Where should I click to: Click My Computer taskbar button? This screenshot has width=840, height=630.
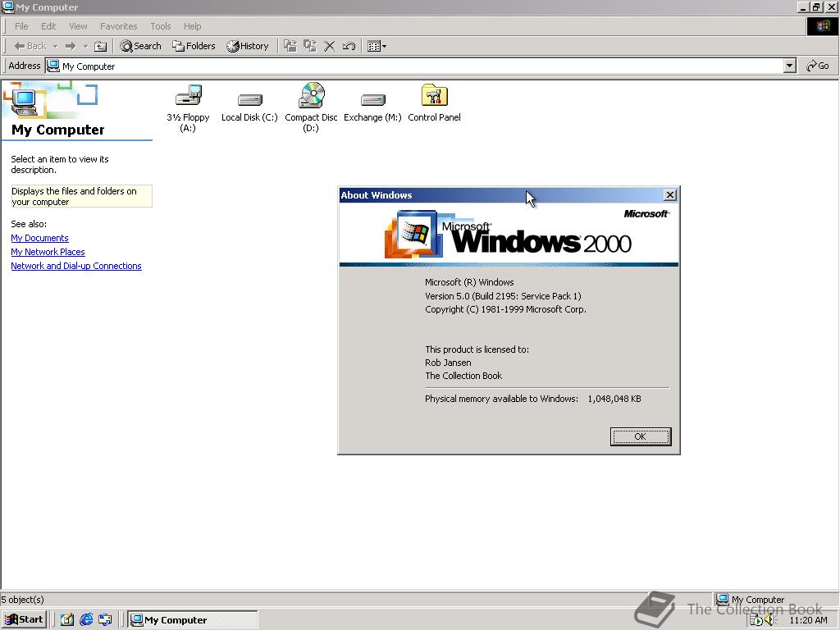(x=193, y=620)
